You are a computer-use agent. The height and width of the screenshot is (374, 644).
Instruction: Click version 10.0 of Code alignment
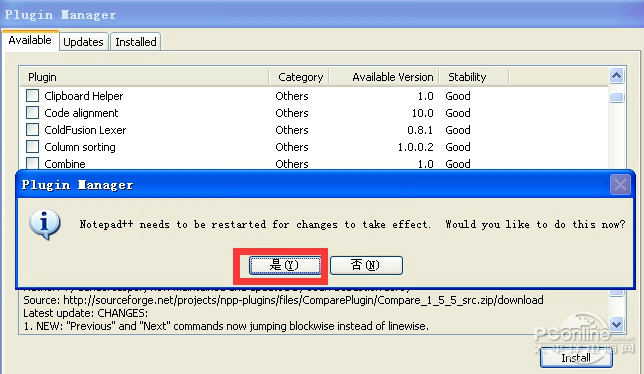[x=423, y=113]
